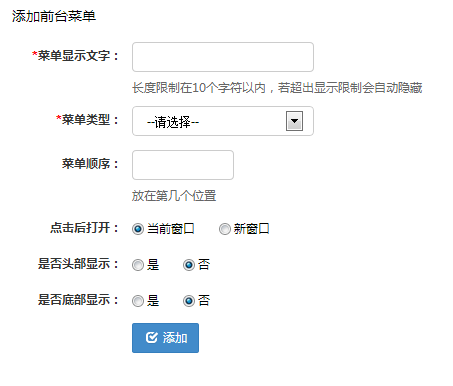Click the checkmark icon on the 添加 button
The width and height of the screenshot is (453, 386).
coord(151,337)
